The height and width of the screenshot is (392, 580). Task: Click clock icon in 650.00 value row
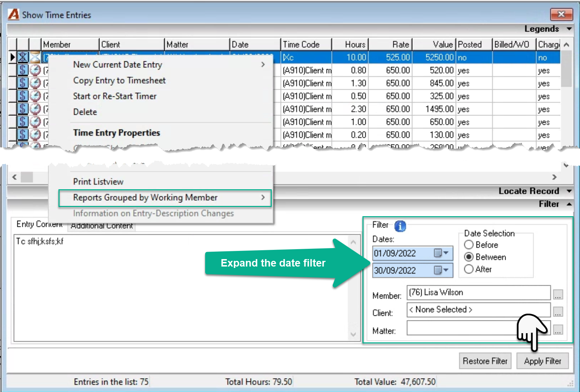tap(35, 122)
